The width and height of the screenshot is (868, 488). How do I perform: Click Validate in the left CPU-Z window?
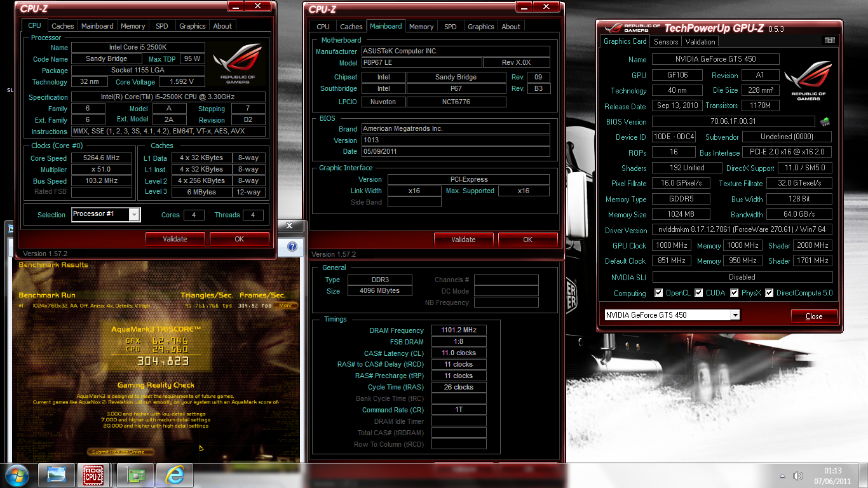[x=175, y=239]
